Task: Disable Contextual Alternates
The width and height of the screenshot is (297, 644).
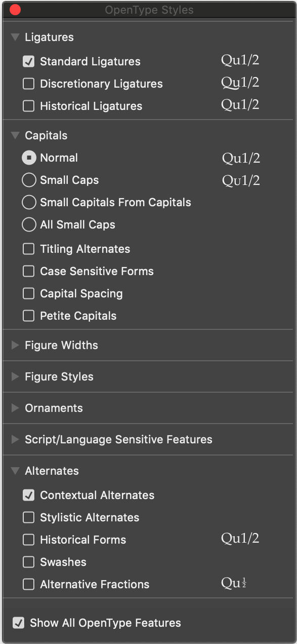Action: 29,495
